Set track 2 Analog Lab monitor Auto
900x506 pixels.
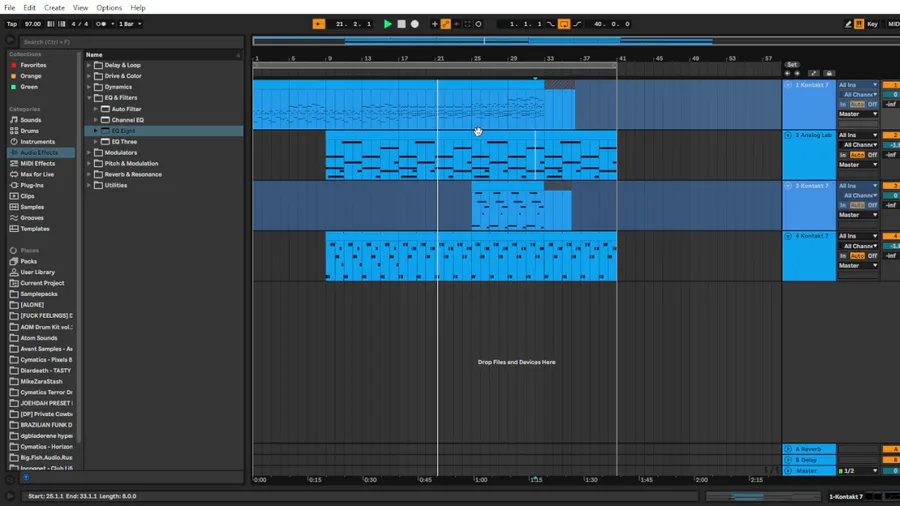[857, 155]
